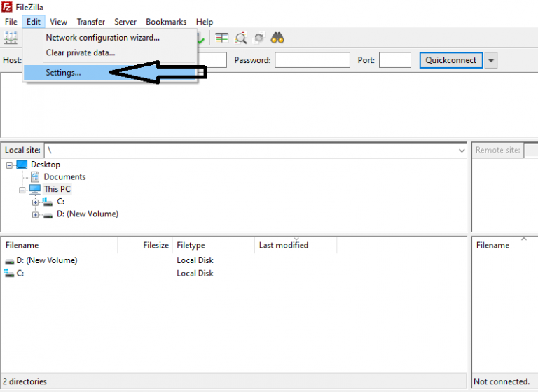Select D: (New Volume) row in file list
Viewport: 538px width, 392px height.
click(x=233, y=260)
